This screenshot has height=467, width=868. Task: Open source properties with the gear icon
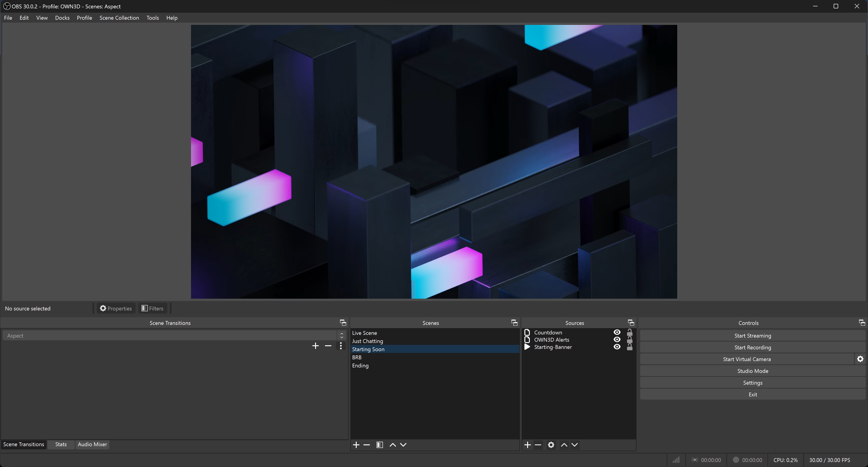[x=551, y=445]
